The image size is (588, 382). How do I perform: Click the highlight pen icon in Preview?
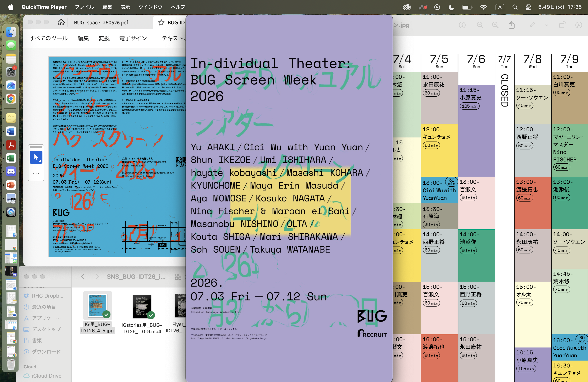pos(532,25)
